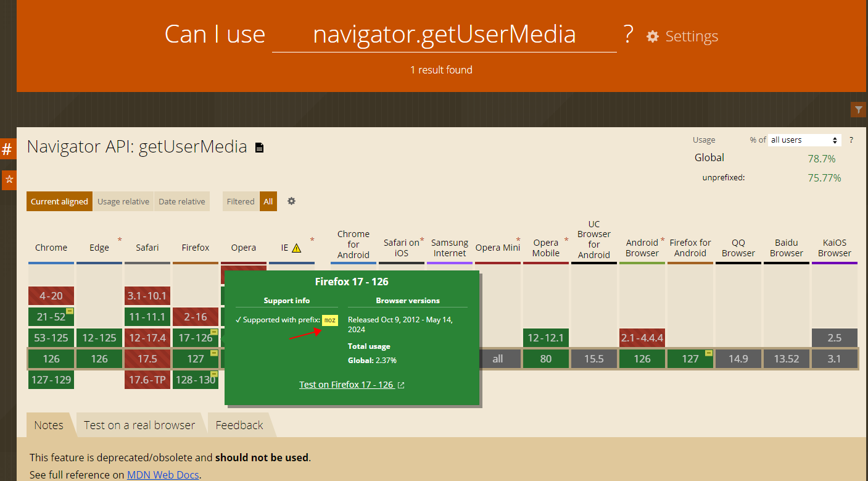The image size is (868, 481).
Task: Click Firefox 2-16 cell
Action: point(196,317)
